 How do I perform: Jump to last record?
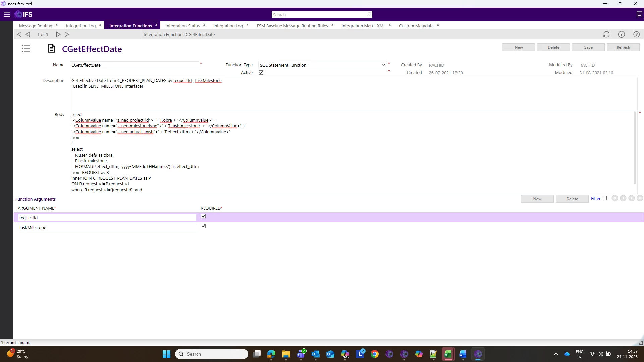click(x=67, y=34)
